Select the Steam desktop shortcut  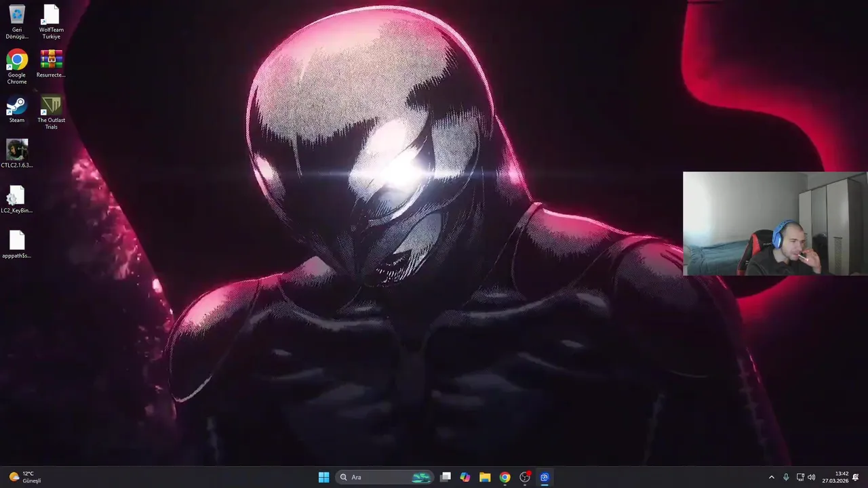coord(17,110)
